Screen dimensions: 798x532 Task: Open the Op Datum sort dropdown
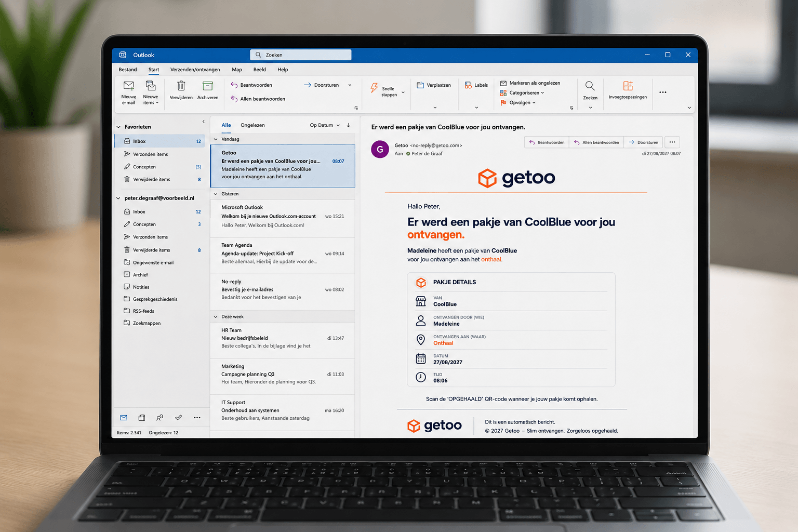[x=325, y=125]
